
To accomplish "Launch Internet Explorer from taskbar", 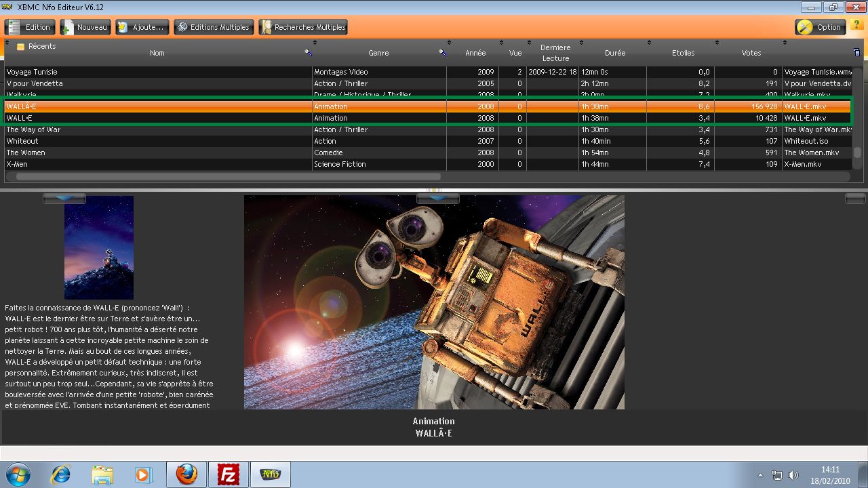I will pyautogui.click(x=60, y=474).
